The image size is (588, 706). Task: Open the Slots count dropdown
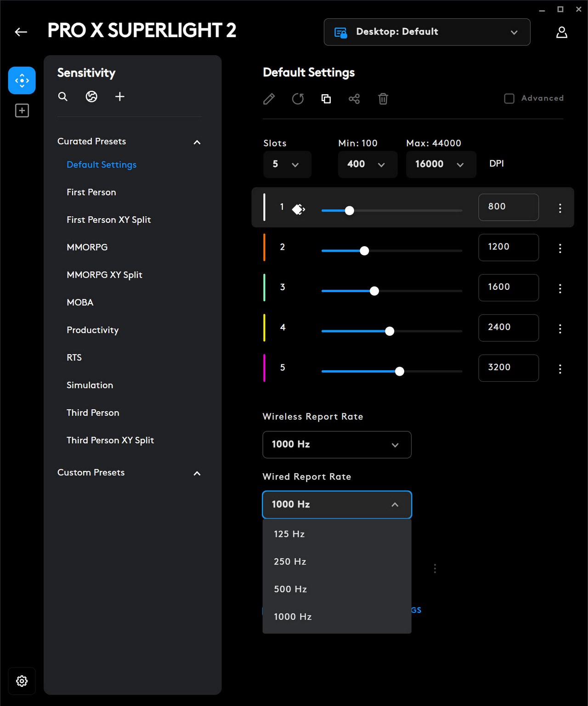[287, 164]
